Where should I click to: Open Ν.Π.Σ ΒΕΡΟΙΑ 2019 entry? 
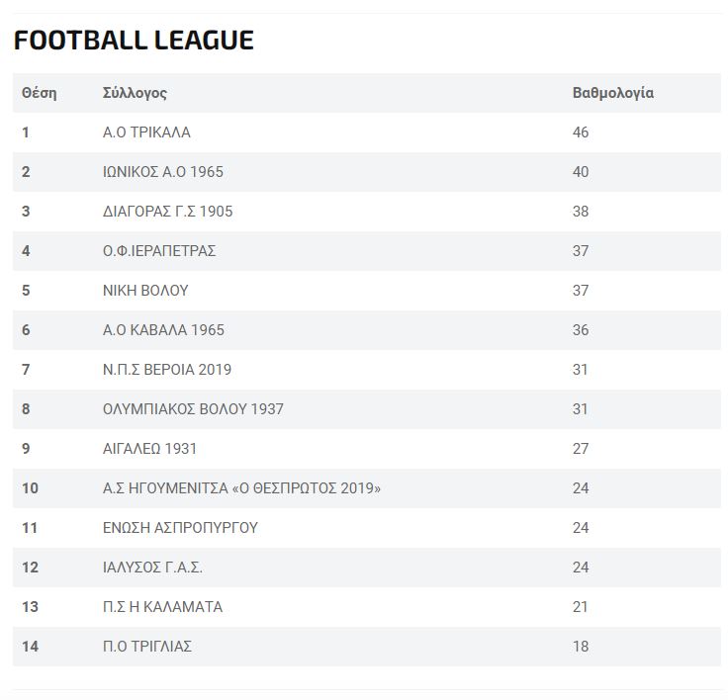tap(167, 370)
